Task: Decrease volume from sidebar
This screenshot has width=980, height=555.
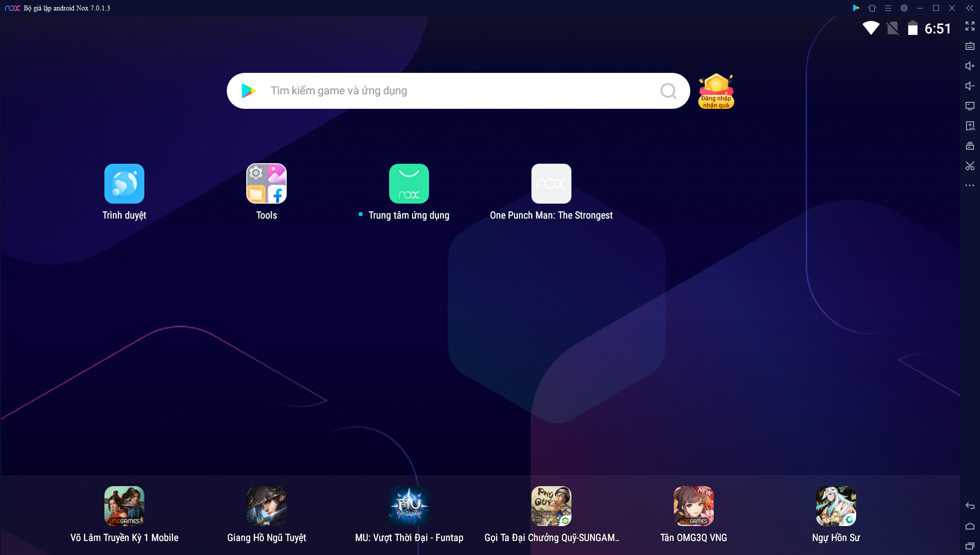Action: (970, 86)
